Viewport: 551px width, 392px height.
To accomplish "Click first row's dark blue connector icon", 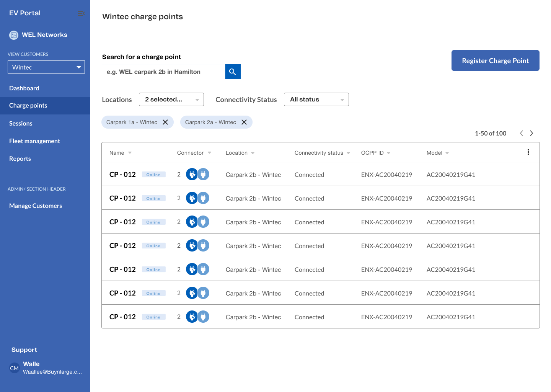I will [192, 175].
